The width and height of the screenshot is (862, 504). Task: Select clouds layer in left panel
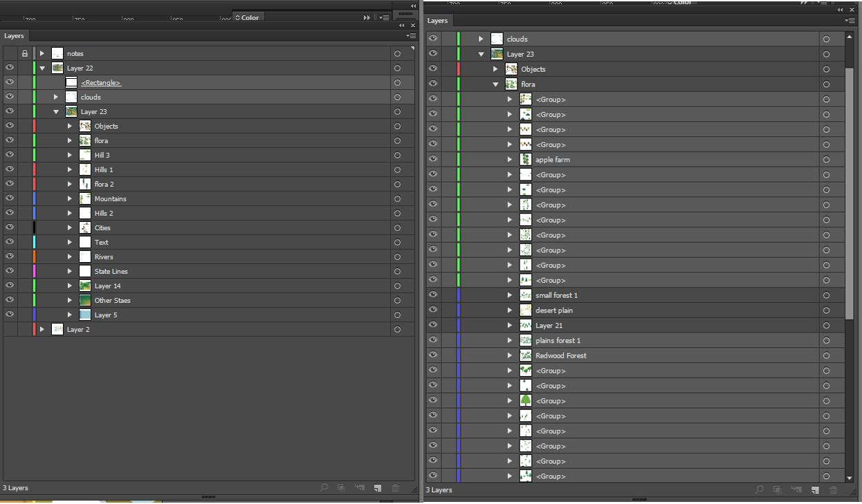pyautogui.click(x=208, y=97)
